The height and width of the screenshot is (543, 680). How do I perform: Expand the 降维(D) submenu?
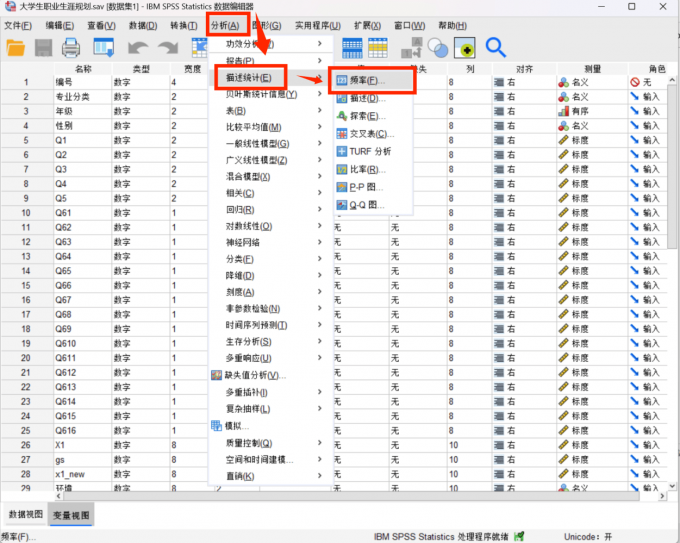(271, 275)
